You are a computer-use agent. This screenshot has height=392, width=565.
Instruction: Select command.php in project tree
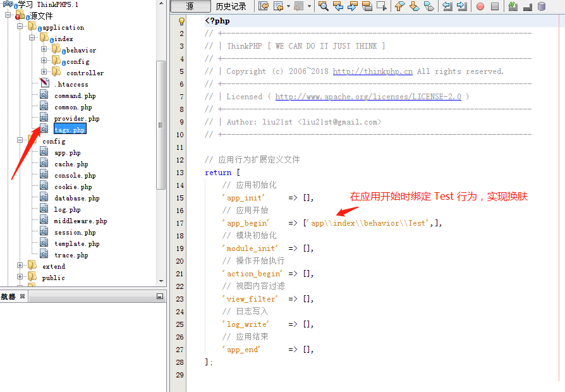(x=75, y=96)
